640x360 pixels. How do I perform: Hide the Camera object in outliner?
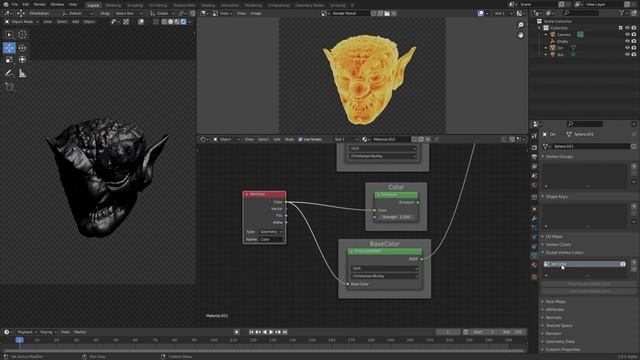pos(627,35)
